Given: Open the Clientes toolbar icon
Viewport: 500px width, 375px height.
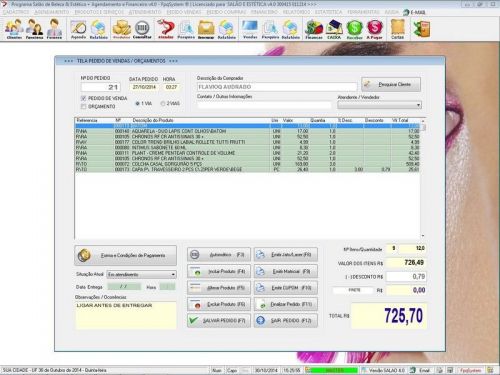Looking at the screenshot, I should [14, 29].
